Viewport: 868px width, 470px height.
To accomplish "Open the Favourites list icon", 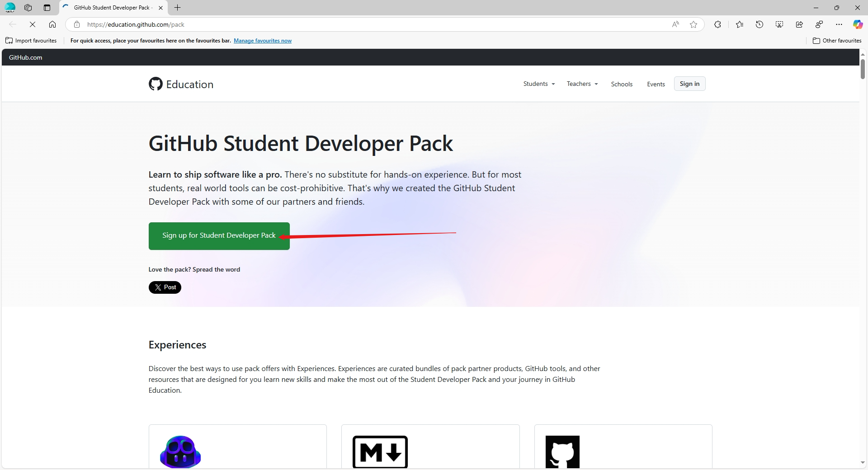I will 740,24.
